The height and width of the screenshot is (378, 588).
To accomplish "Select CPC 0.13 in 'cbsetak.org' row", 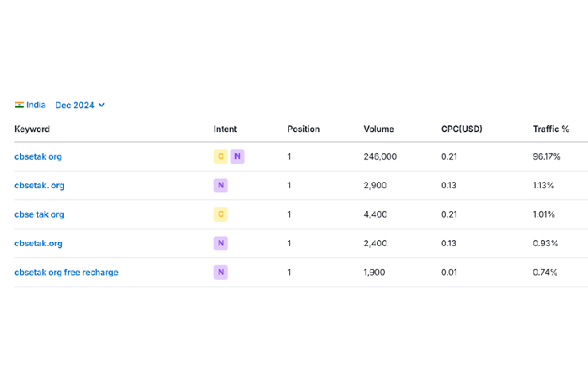I will coord(449,244).
